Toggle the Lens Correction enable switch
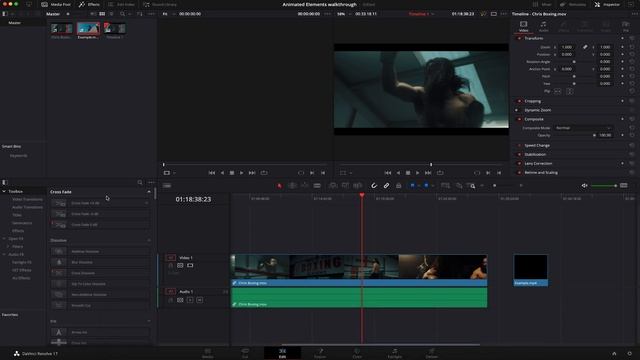The width and height of the screenshot is (640, 360). pyautogui.click(x=519, y=163)
